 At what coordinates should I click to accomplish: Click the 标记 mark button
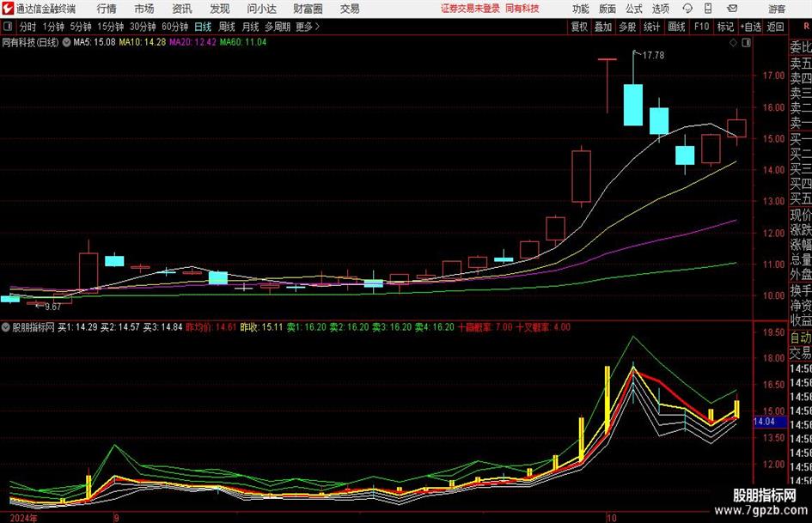(x=725, y=27)
